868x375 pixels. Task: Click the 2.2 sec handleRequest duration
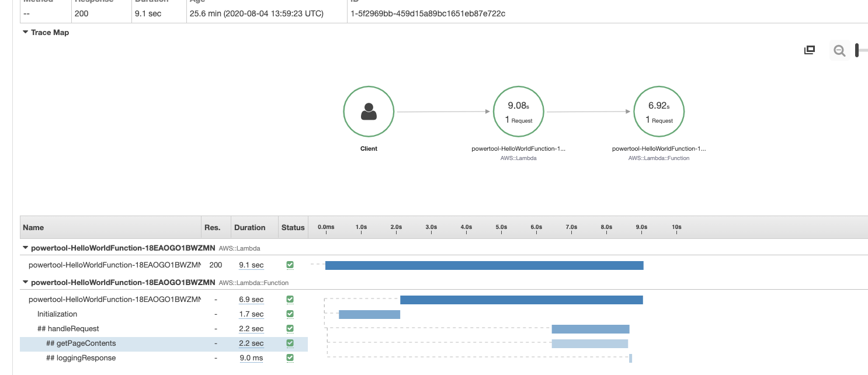point(251,329)
